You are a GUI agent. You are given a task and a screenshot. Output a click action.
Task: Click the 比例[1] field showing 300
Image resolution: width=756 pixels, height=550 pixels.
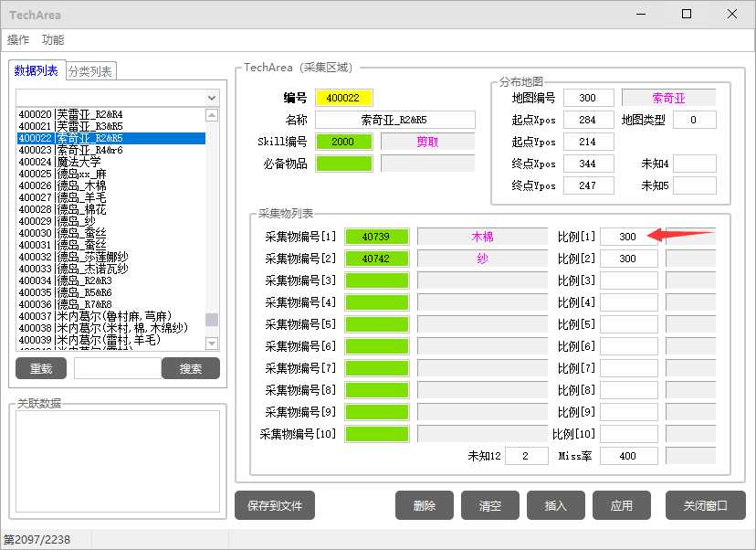(x=629, y=237)
